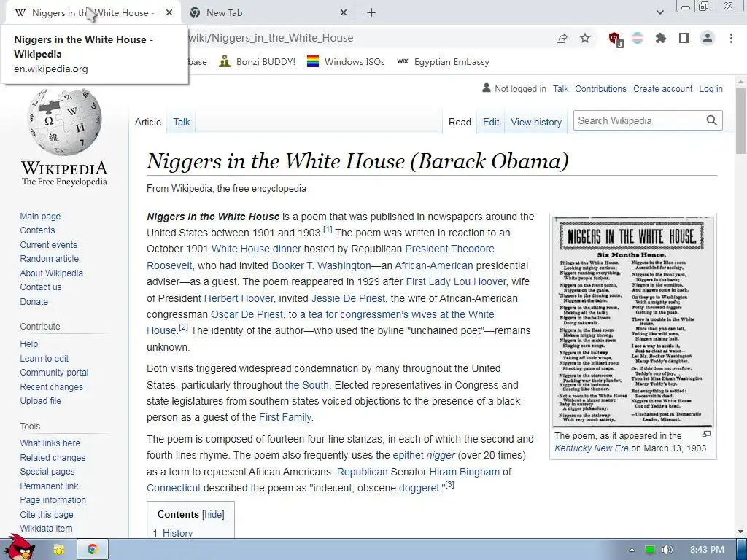
Task: Click the enlarge icon under the poem image
Action: pyautogui.click(x=706, y=434)
